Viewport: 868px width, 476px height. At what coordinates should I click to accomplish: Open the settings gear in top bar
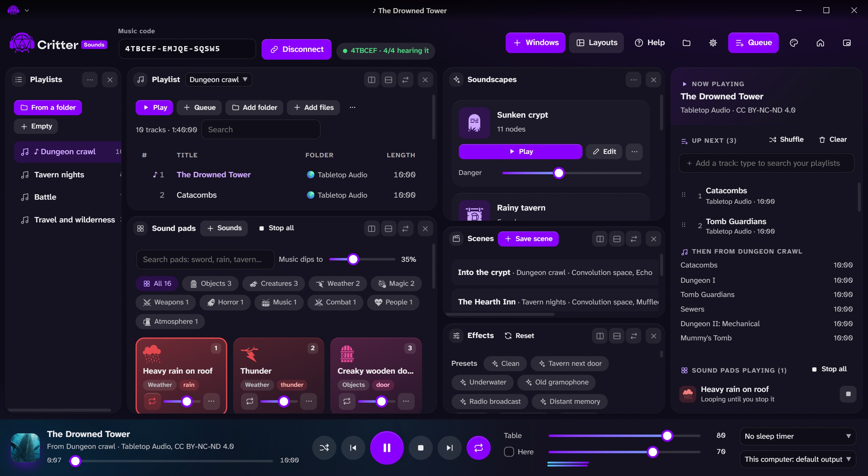(713, 43)
